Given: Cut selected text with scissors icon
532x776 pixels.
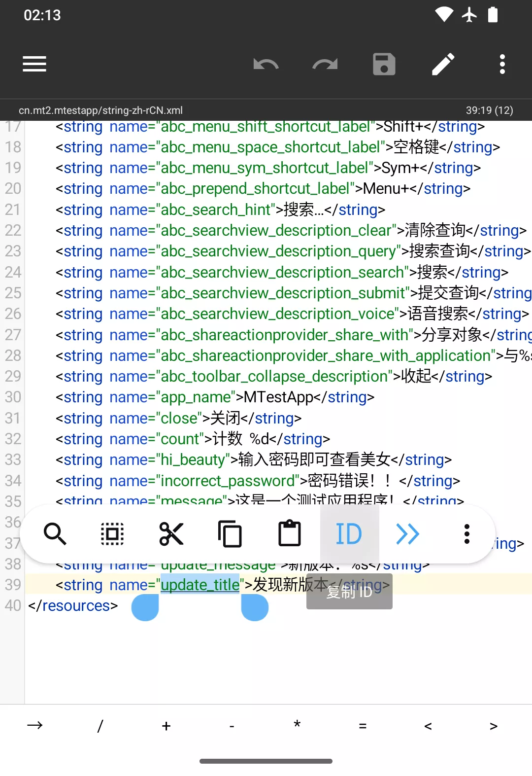Looking at the screenshot, I should pyautogui.click(x=171, y=534).
